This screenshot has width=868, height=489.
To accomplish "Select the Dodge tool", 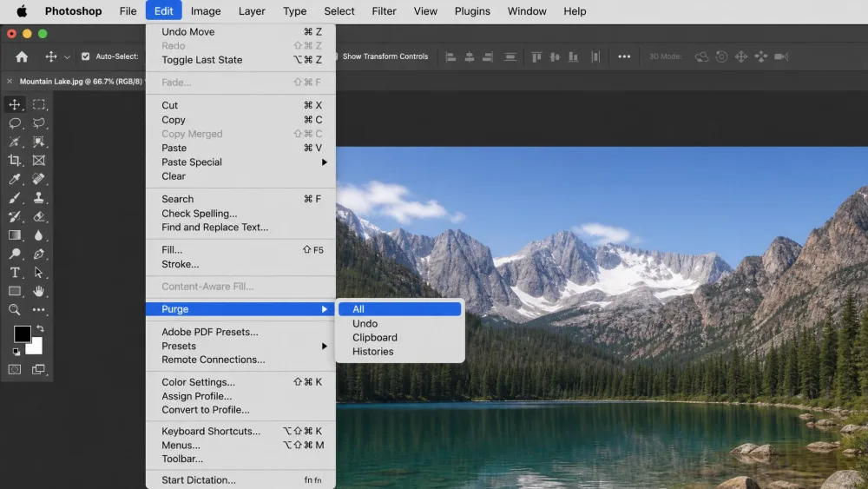I will (x=15, y=254).
